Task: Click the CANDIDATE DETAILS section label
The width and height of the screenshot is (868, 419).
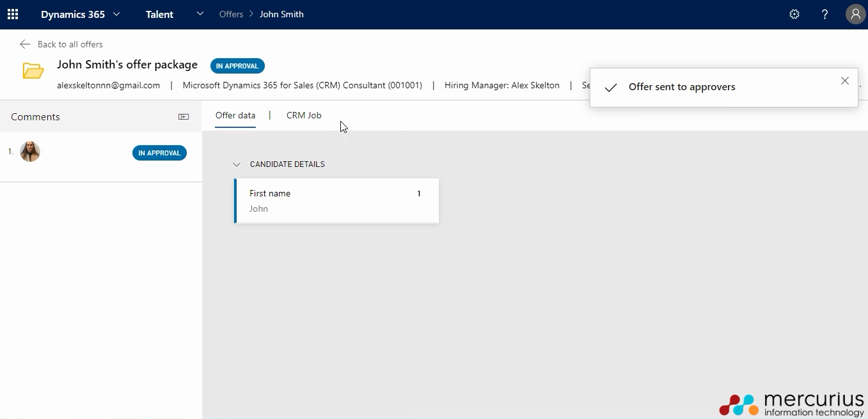Action: click(287, 164)
